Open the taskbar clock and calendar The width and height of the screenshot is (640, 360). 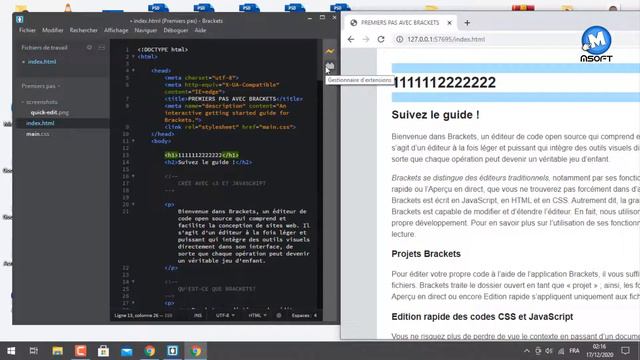[600, 351]
